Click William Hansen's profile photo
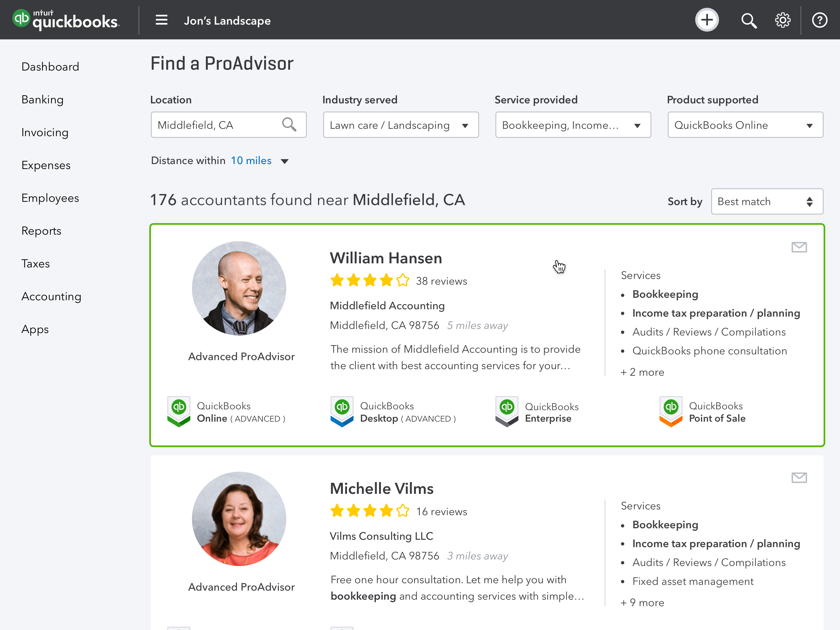The width and height of the screenshot is (840, 630). click(x=239, y=288)
